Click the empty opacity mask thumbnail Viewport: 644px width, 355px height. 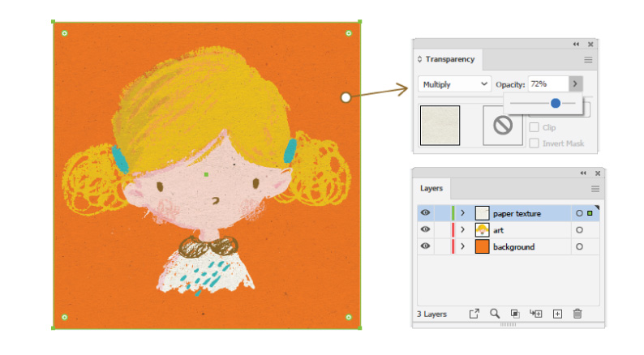click(x=503, y=125)
